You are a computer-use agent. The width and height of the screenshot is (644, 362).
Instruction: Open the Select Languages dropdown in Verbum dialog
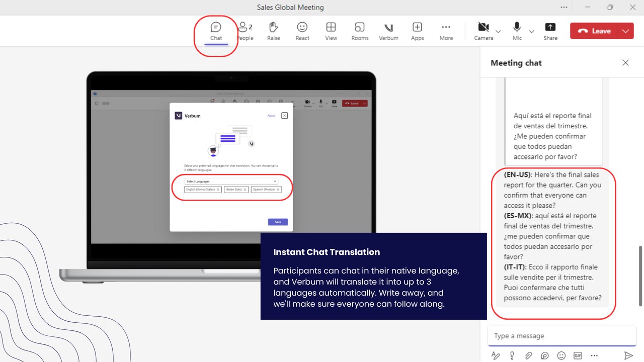231,181
